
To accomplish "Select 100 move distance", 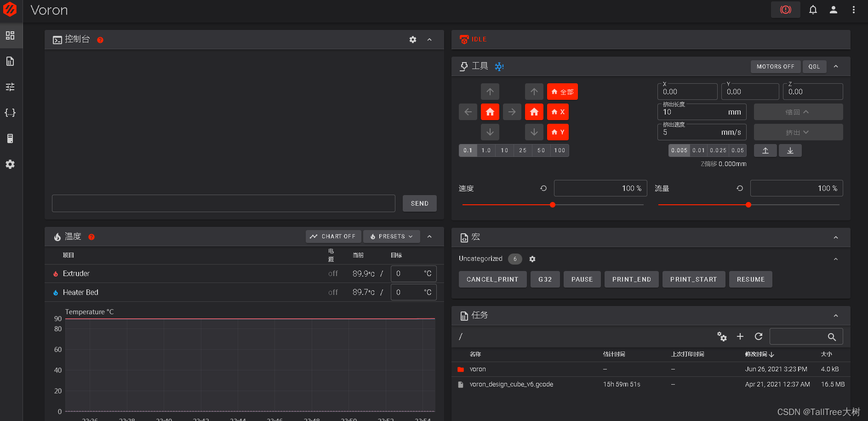I will 560,150.
